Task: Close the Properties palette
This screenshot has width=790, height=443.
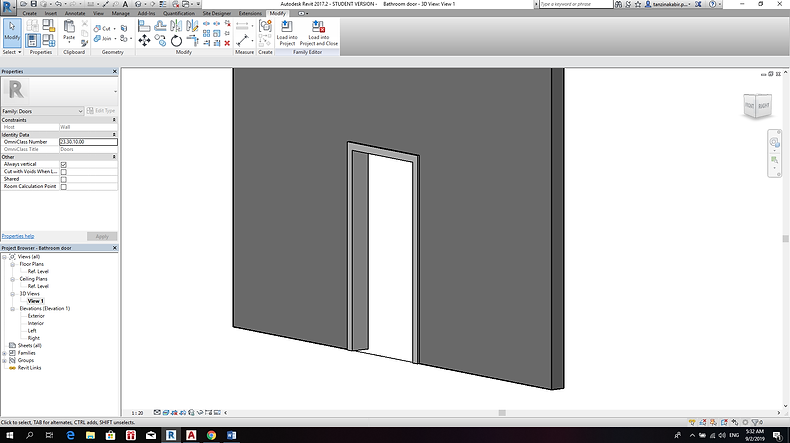Action: 114,72
